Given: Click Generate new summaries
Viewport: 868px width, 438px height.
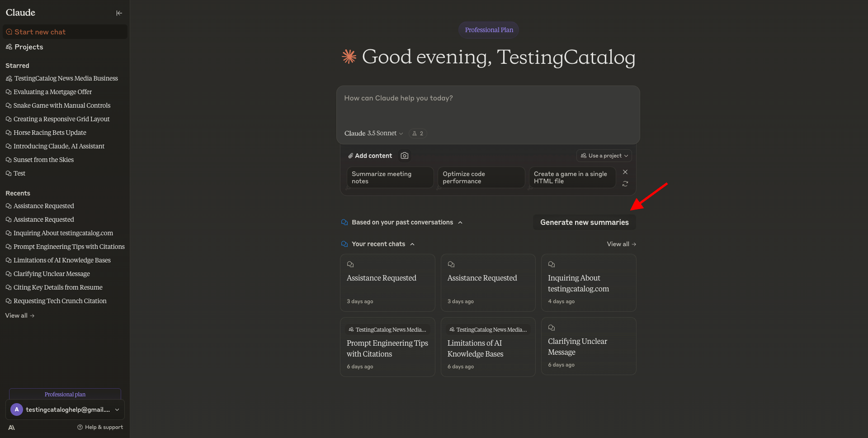Looking at the screenshot, I should 585,222.
